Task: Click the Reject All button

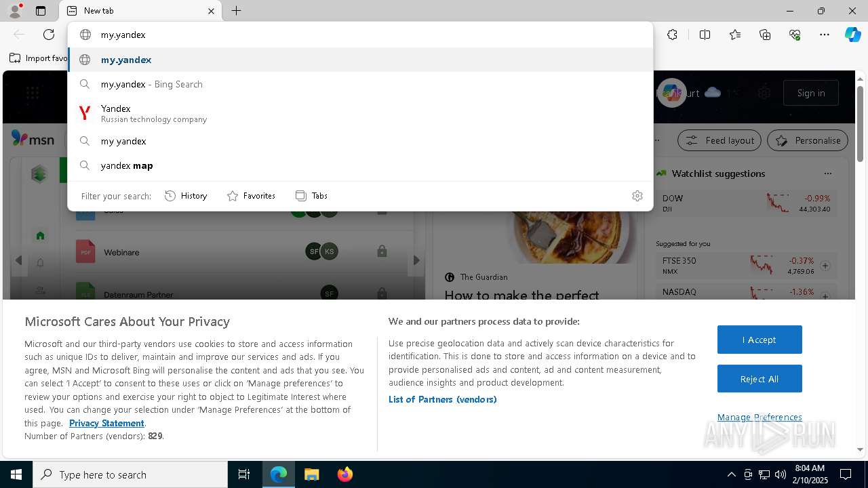Action: click(x=759, y=379)
